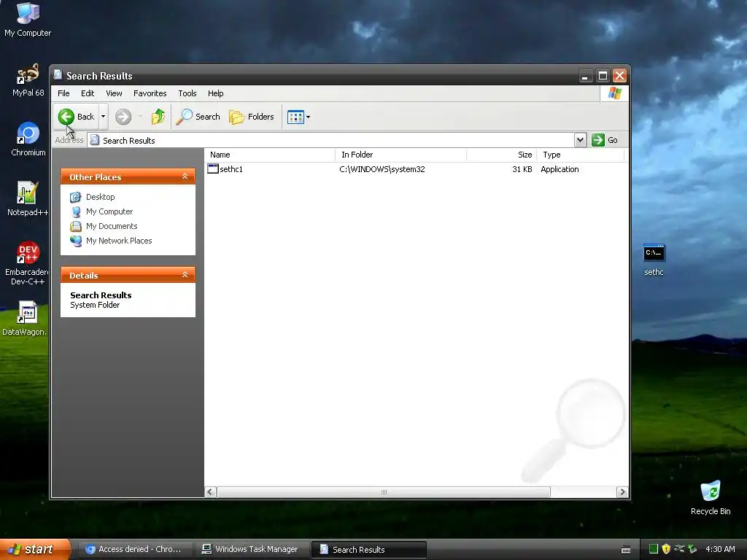Click the Windows flag logo in menu bar
This screenshot has width=747, height=560.
pos(614,93)
